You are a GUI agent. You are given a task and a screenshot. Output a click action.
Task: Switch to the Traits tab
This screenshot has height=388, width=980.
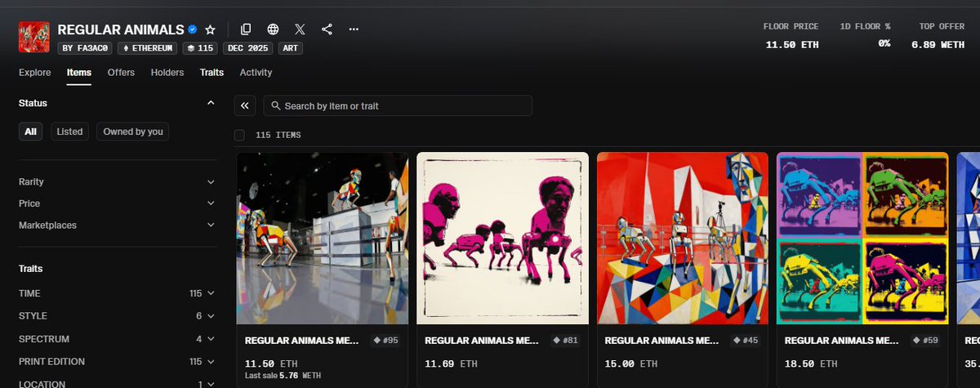(212, 73)
